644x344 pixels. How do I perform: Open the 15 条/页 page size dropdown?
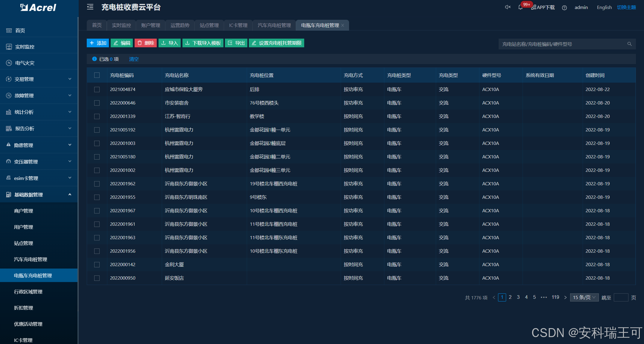point(584,297)
